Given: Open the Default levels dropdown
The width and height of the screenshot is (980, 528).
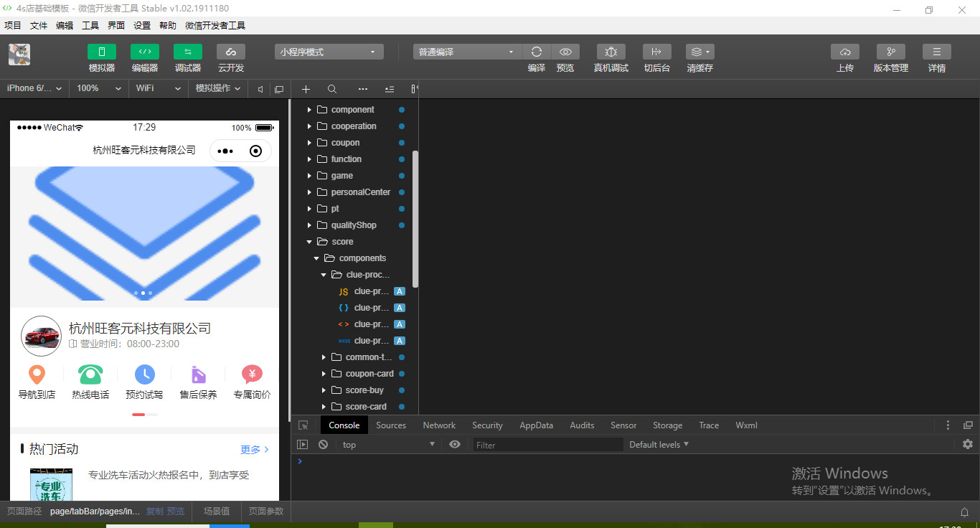Looking at the screenshot, I should click(x=659, y=445).
